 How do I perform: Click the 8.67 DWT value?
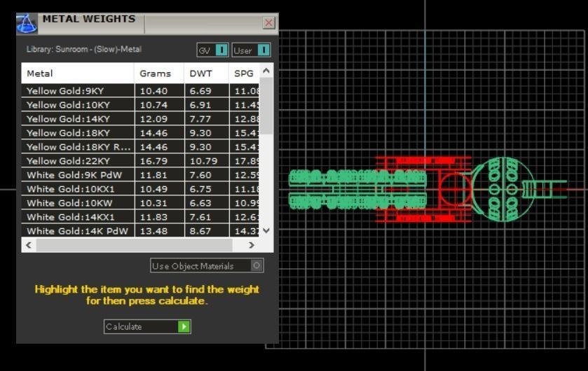pyautogui.click(x=200, y=231)
